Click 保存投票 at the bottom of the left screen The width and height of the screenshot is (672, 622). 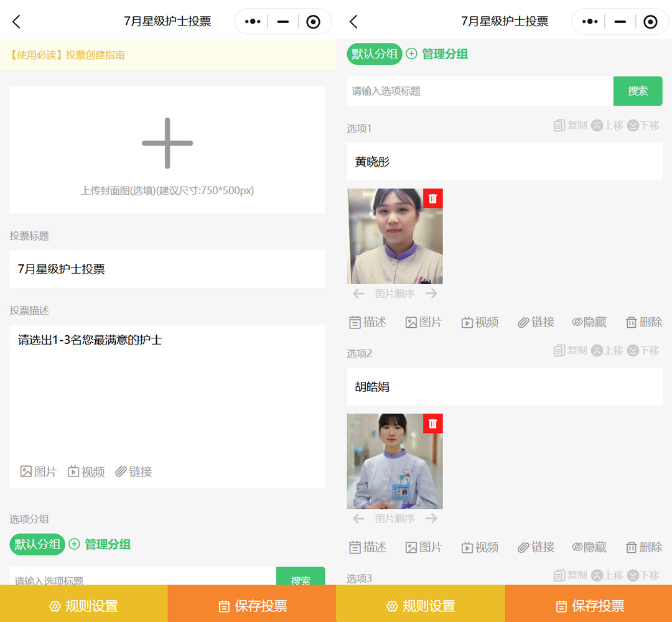[x=252, y=606]
